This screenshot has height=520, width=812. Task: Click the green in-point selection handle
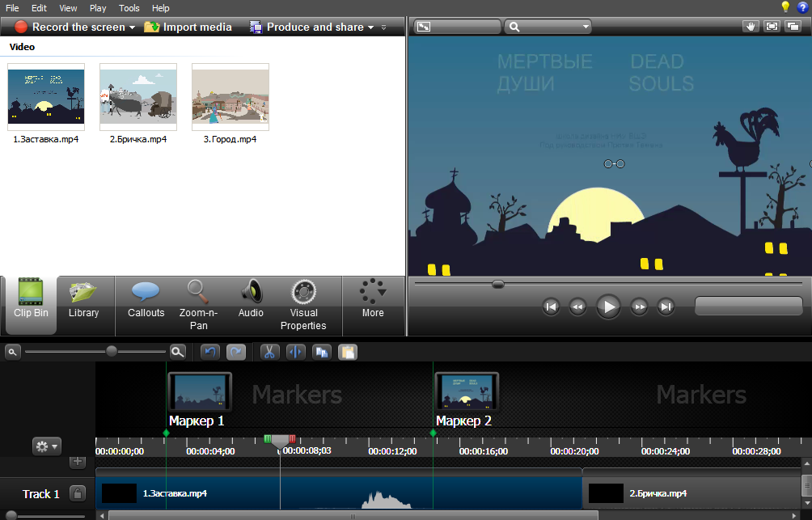[x=267, y=438]
